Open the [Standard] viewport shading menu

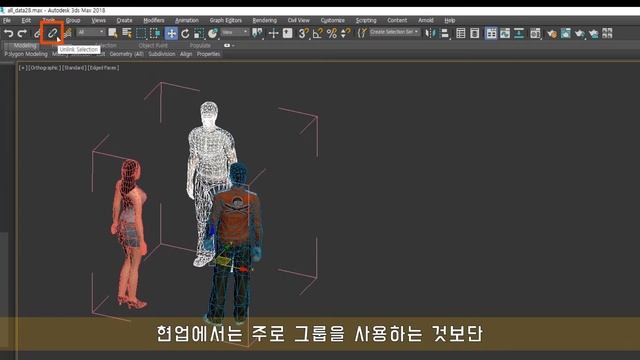click(x=74, y=68)
